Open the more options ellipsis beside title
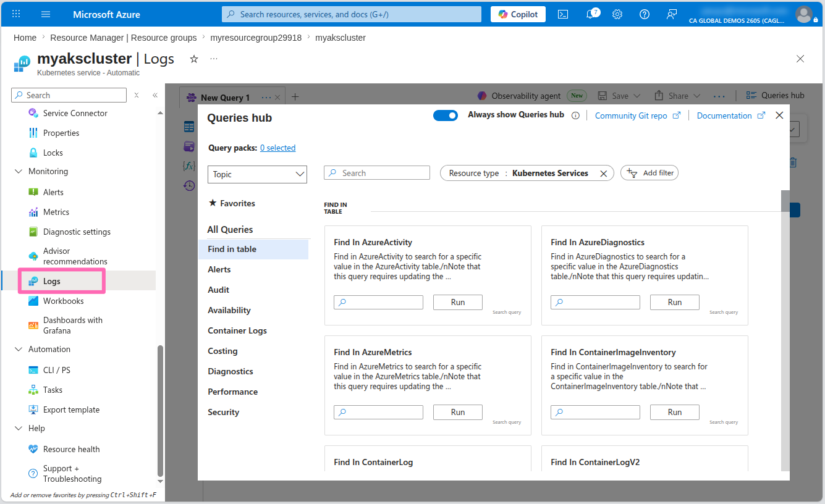 tap(214, 59)
